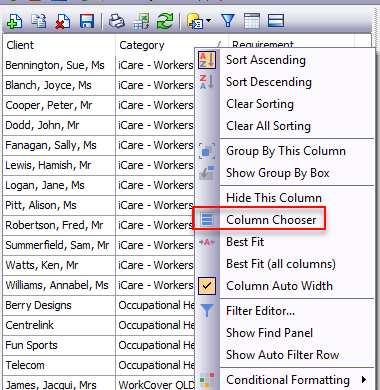Select client row Cooper, Peter, Mr
The height and width of the screenshot is (390, 380).
pos(59,105)
